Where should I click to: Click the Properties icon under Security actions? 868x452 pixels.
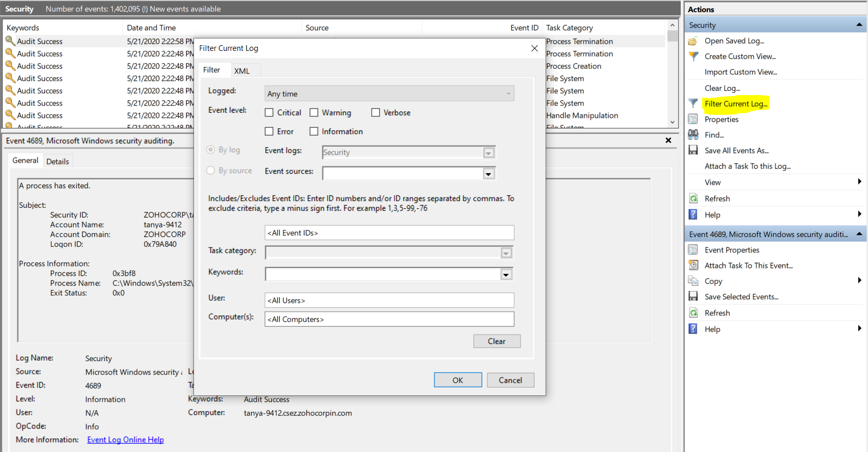click(x=693, y=119)
